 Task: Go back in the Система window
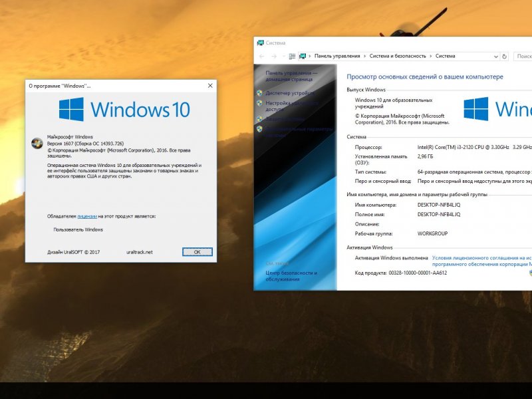pos(261,57)
